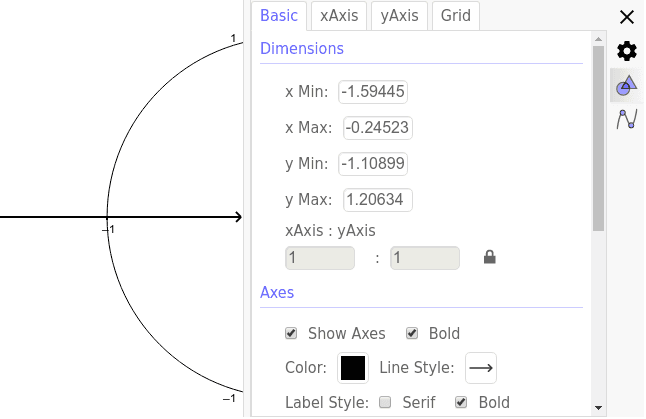Image resolution: width=646 pixels, height=419 pixels.
Task: Click the -1 label on x-axis
Action: (x=108, y=229)
